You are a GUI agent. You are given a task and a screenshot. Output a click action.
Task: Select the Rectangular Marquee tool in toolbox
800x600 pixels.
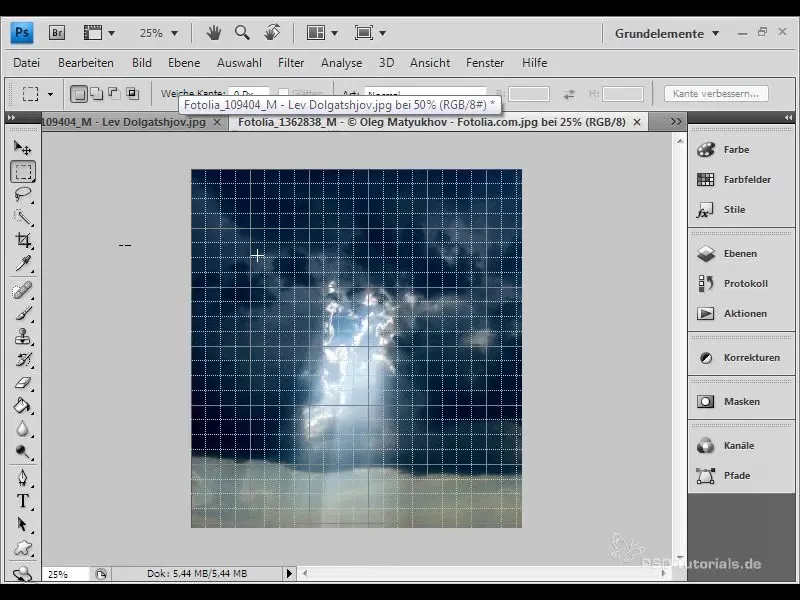pyautogui.click(x=22, y=172)
